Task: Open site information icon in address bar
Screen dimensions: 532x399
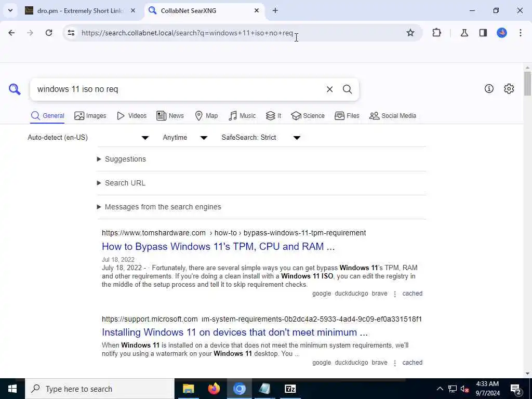Action: point(71,33)
